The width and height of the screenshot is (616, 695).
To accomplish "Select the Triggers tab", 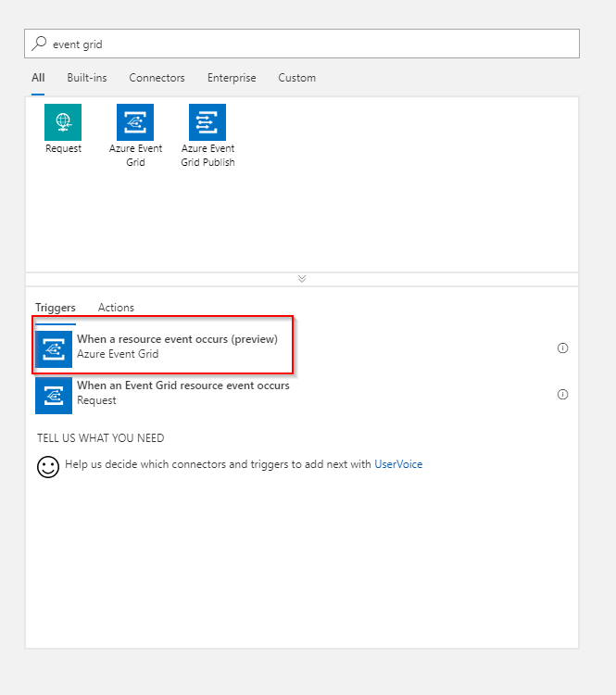I will coord(56,308).
